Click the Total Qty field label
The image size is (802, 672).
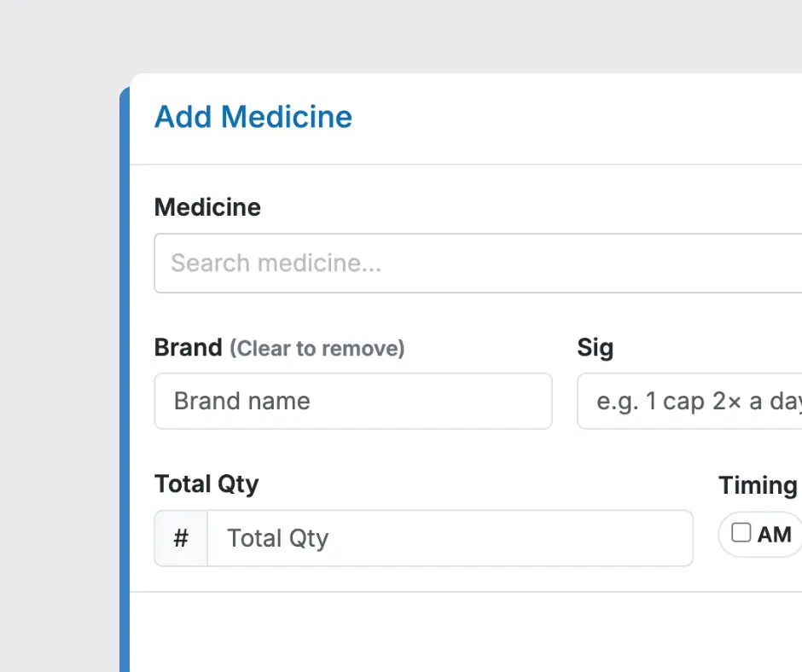click(x=206, y=484)
